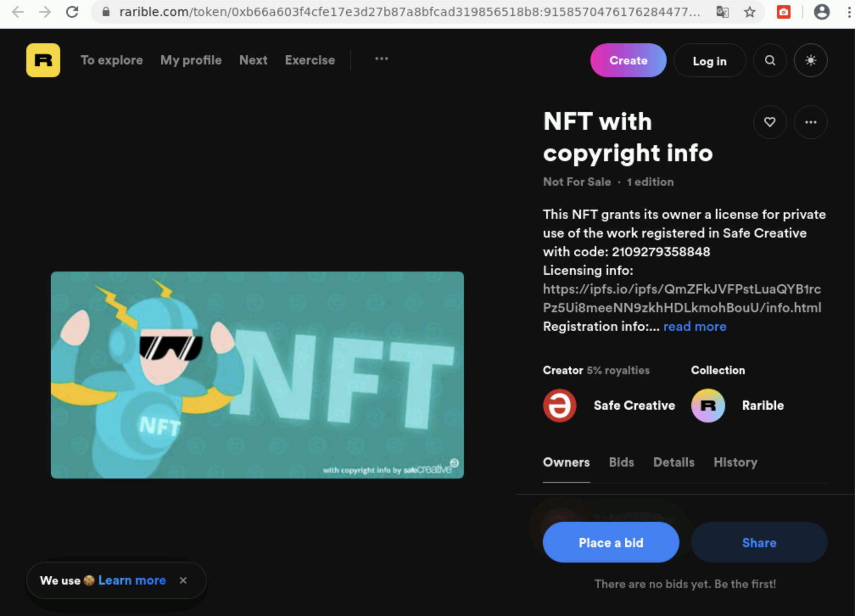This screenshot has height=616, width=855.
Task: Click the Place a bid button
Action: click(610, 542)
